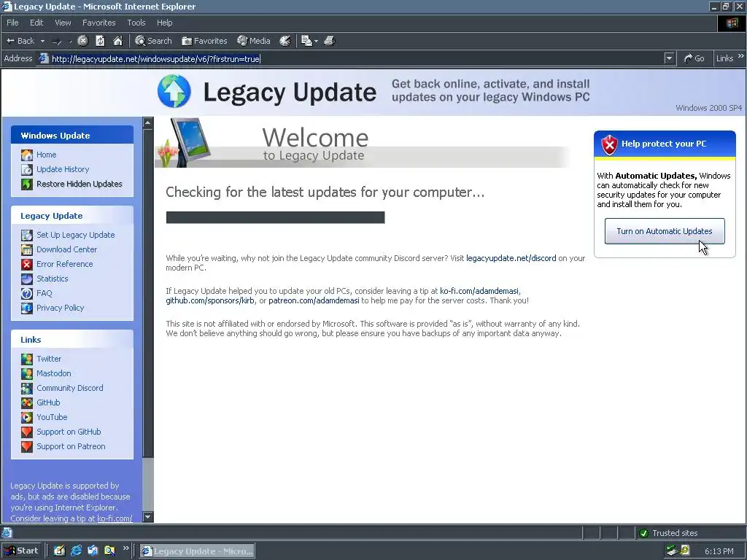Launch Outlook Express from quick launch
This screenshot has width=747, height=560.
93,551
